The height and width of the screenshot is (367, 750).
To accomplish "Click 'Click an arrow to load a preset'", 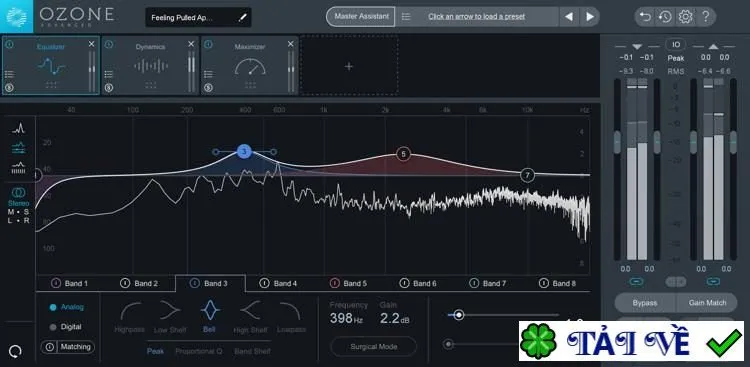I will (x=476, y=17).
